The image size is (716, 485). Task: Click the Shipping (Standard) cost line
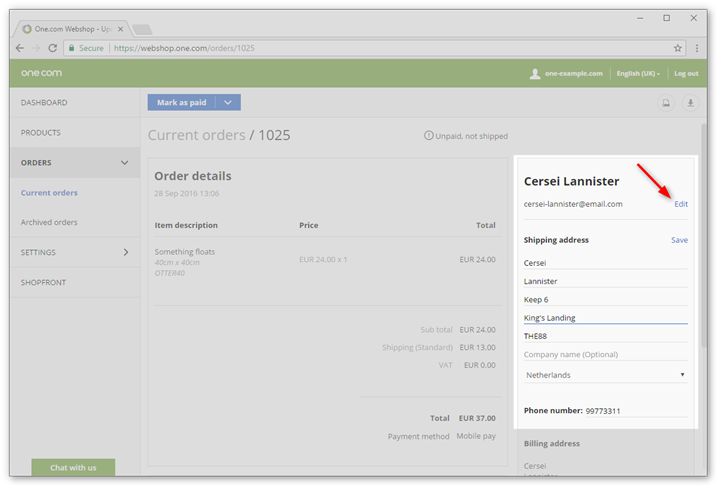pyautogui.click(x=439, y=348)
